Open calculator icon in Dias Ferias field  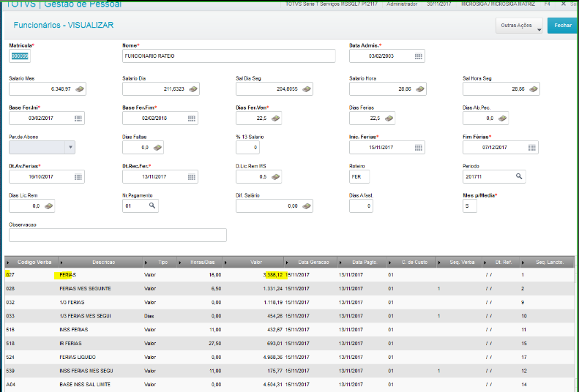pos(389,118)
